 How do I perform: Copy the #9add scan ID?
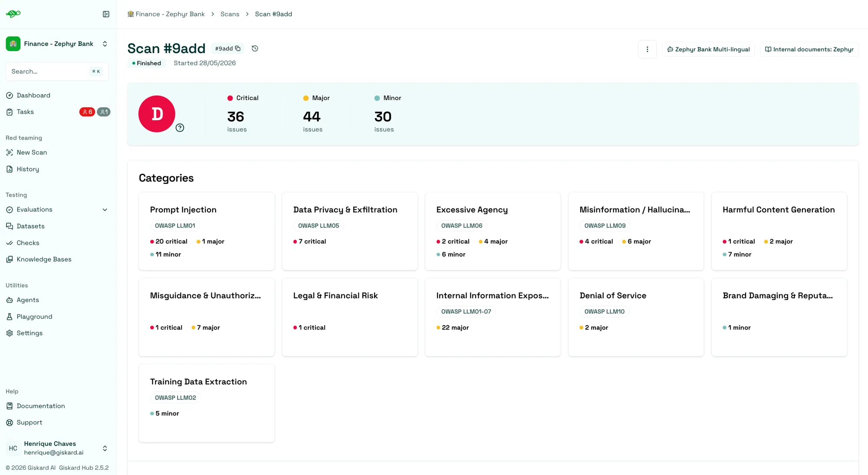point(238,49)
